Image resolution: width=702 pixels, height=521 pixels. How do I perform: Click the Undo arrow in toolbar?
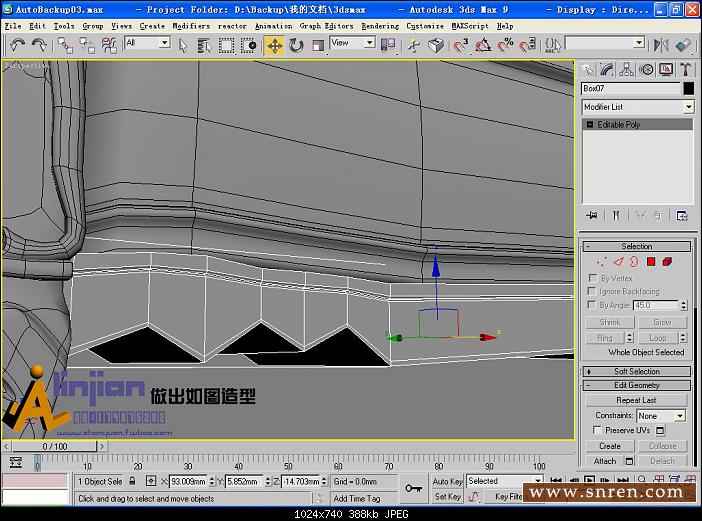coord(17,44)
